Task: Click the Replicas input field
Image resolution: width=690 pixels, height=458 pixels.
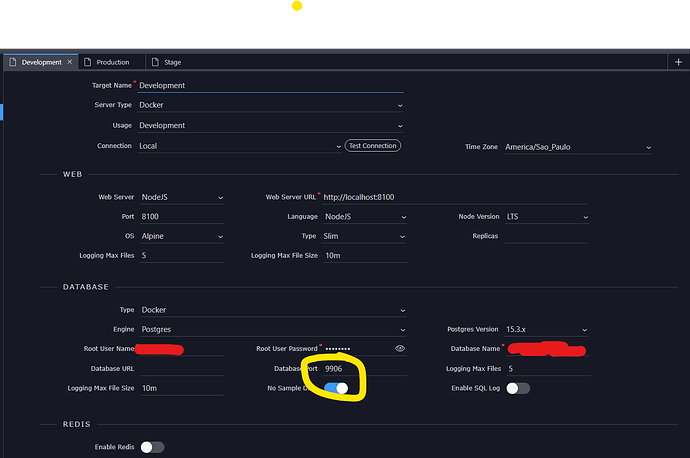Action: tap(546, 236)
